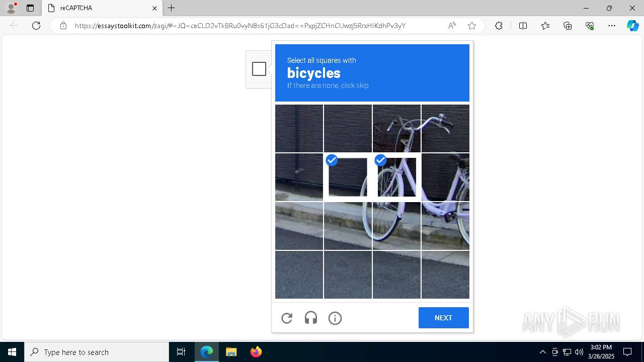Refresh the browser page
The height and width of the screenshot is (362, 644).
(x=36, y=26)
